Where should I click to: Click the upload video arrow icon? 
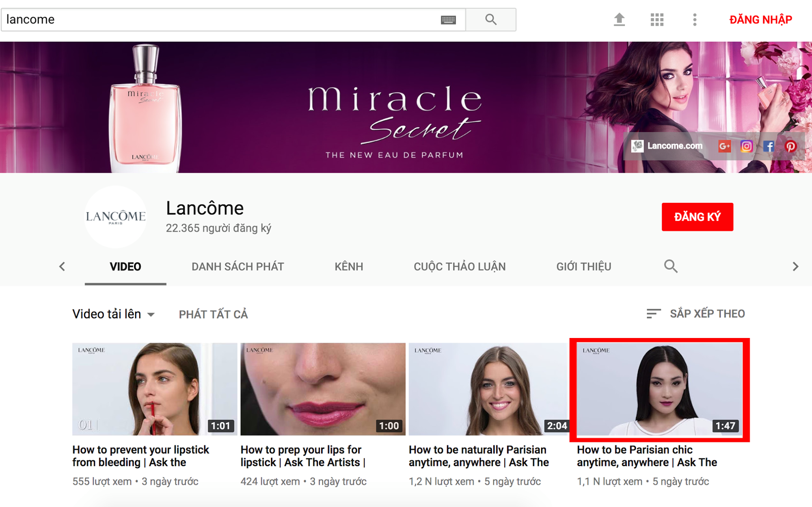click(x=619, y=19)
